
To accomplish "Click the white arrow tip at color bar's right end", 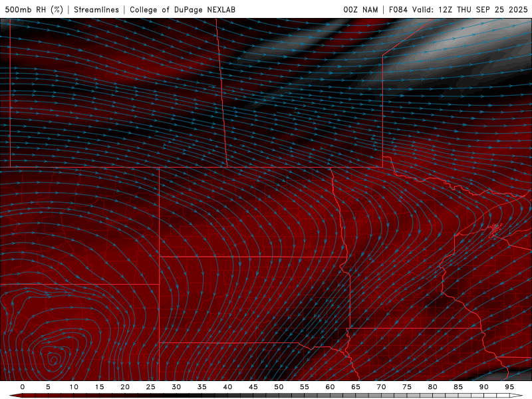I will pos(517,396).
